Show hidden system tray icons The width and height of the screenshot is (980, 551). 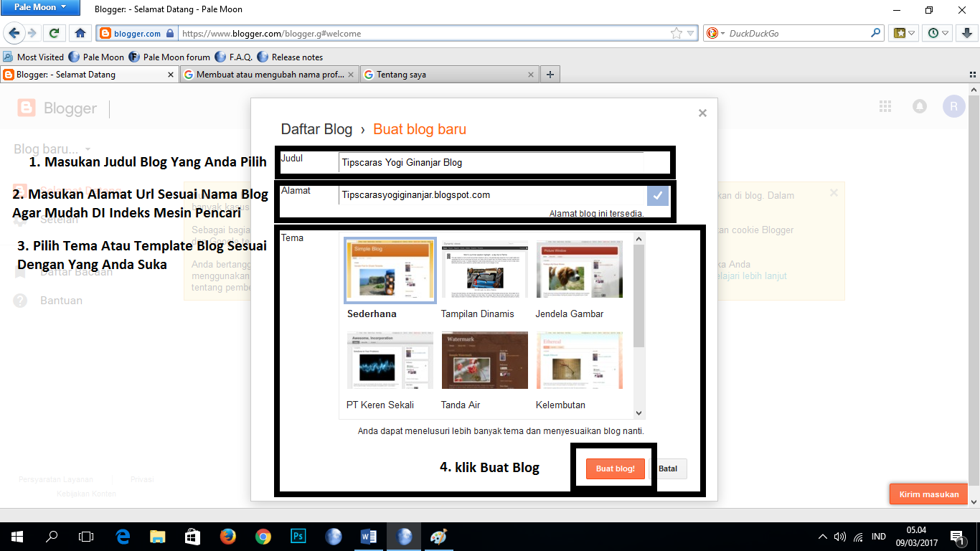click(823, 536)
